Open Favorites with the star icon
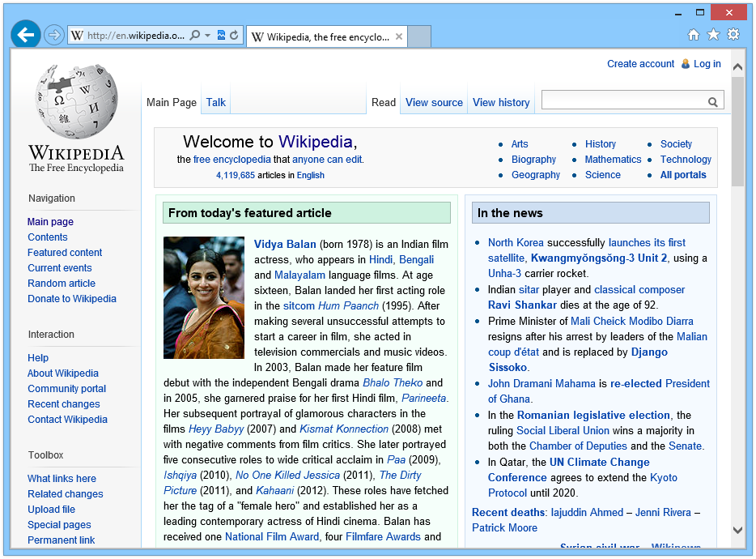 click(x=713, y=35)
